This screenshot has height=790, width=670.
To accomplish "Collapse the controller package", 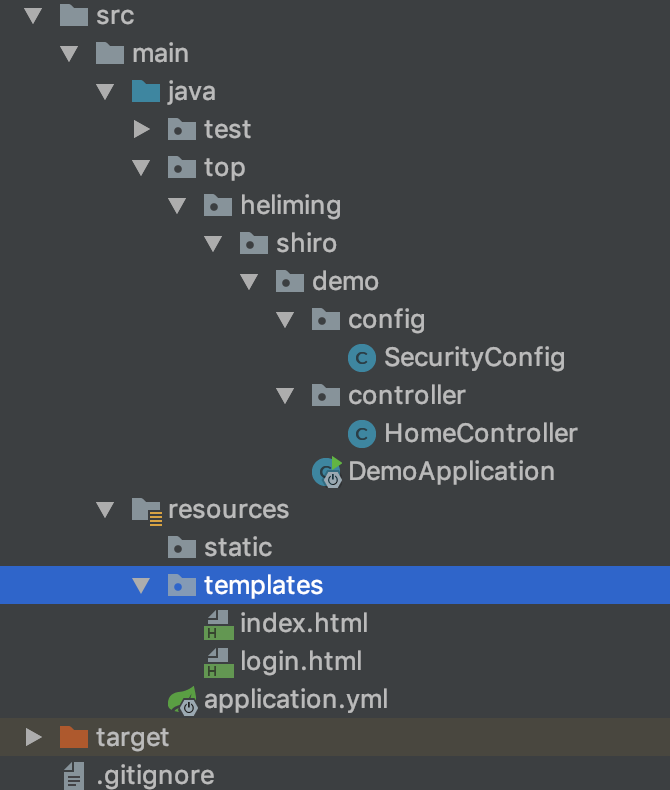I will 285,396.
